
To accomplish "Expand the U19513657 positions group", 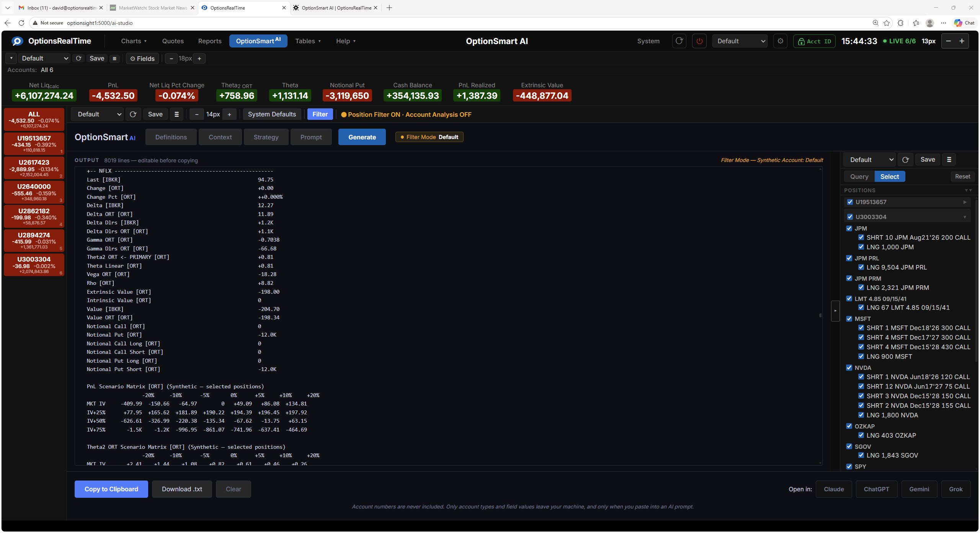I will coord(965,202).
